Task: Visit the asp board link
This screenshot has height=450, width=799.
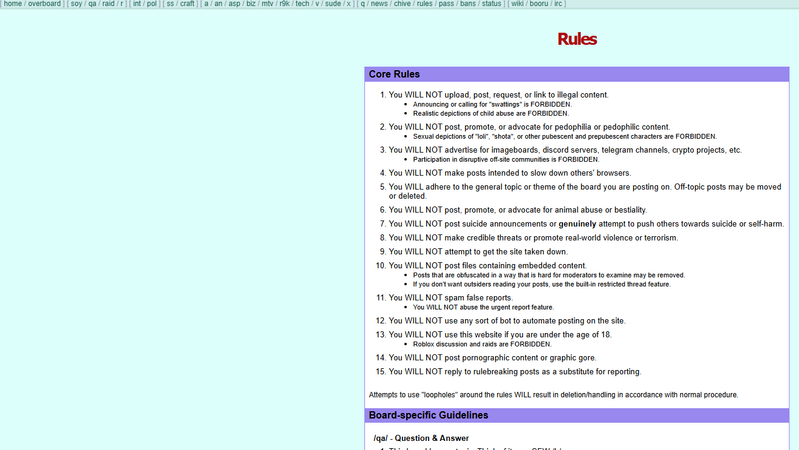Action: point(234,4)
